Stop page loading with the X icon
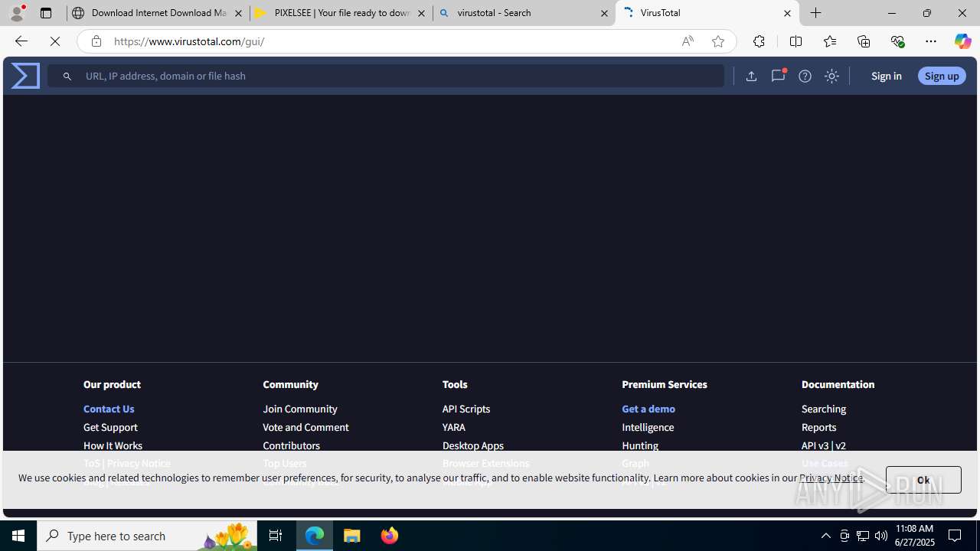The width and height of the screenshot is (980, 551). tap(55, 41)
